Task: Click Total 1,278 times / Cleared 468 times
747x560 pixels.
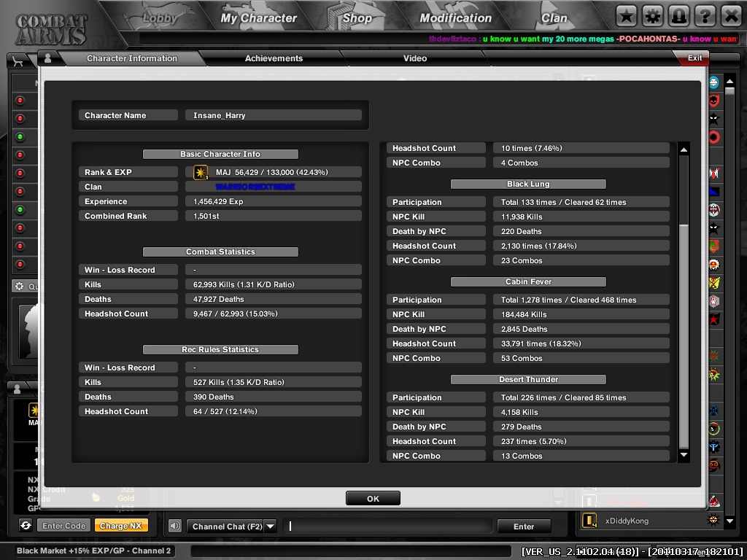Action: (x=569, y=300)
